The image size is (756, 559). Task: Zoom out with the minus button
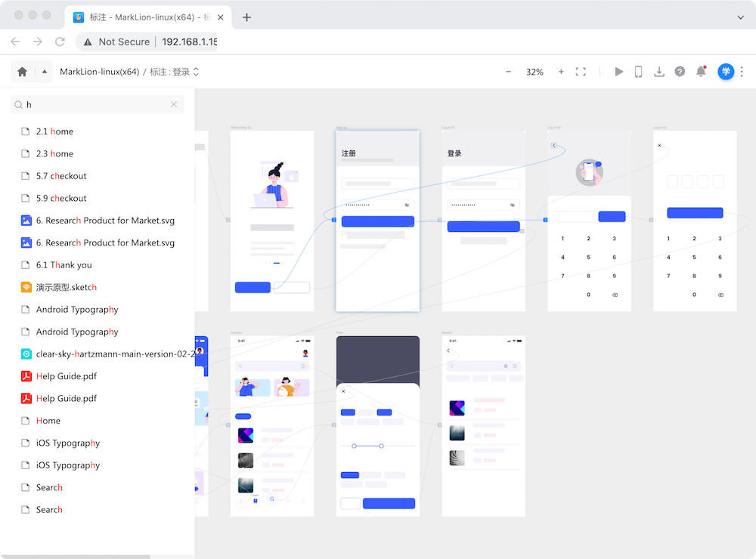coord(509,72)
